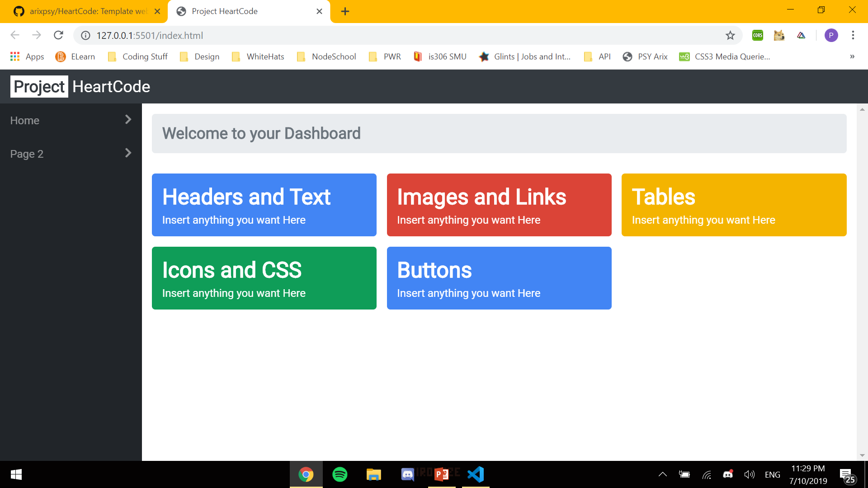
Task: Show hidden system tray icons
Action: click(662, 474)
